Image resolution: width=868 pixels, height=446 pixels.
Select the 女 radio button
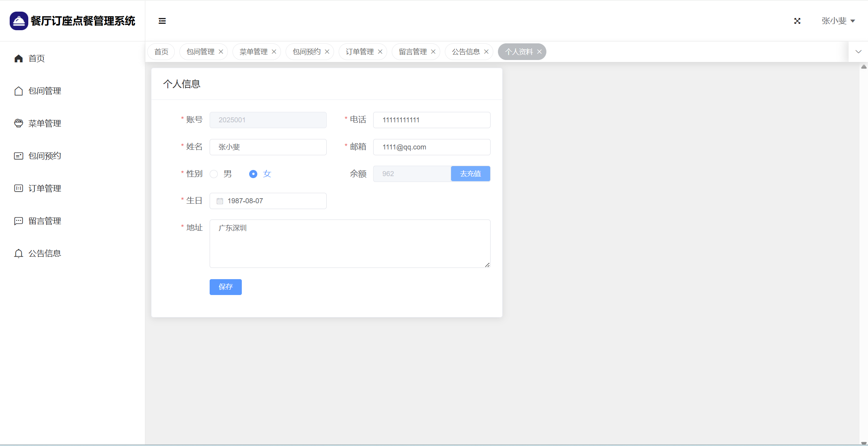coord(253,174)
